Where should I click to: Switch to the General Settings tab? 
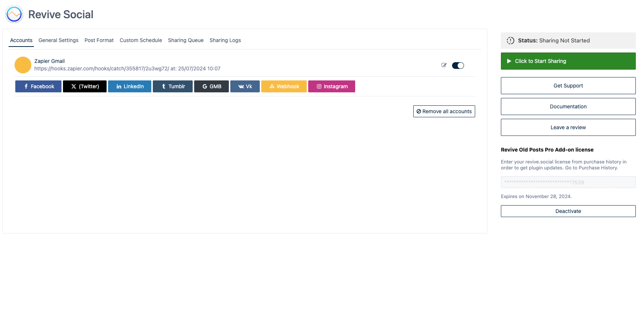(59, 40)
